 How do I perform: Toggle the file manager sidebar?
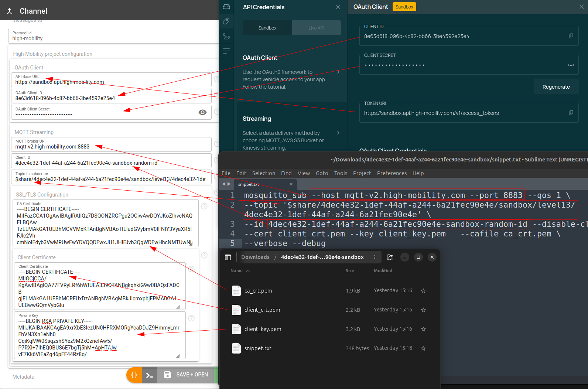228,257
